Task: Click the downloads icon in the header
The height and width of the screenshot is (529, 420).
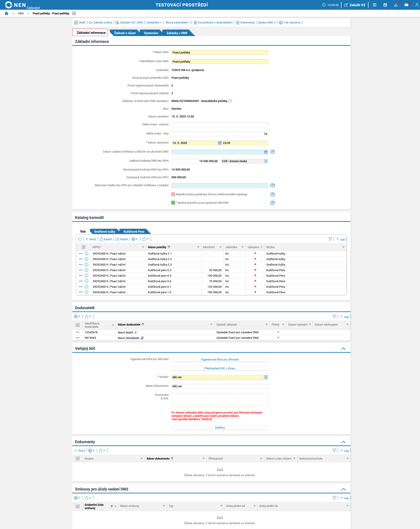Action: click(x=396, y=5)
